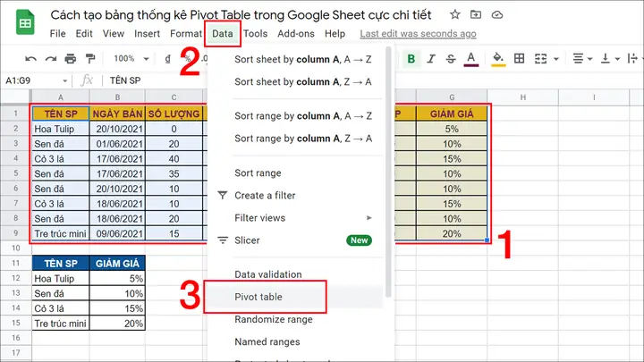Open the Tools menu
This screenshot has height=362, width=644.
pos(255,34)
